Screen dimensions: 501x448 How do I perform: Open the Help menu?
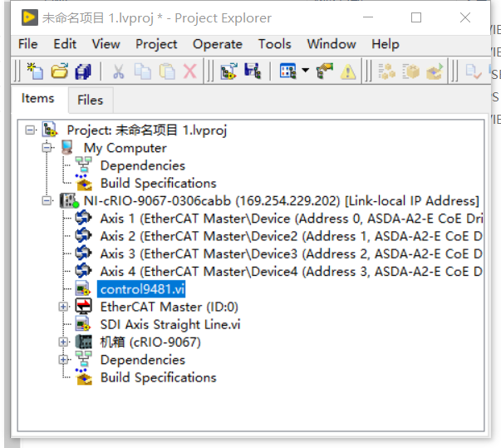pos(386,44)
